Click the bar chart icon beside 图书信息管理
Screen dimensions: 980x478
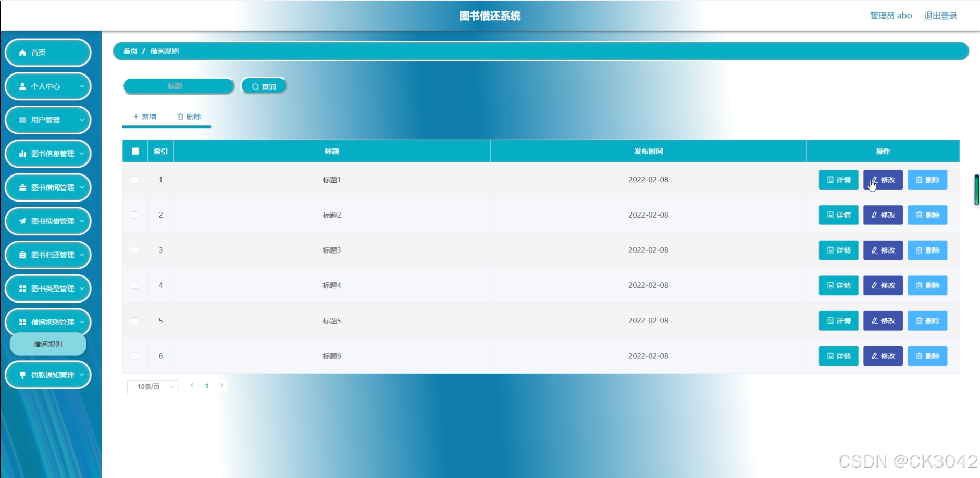(22, 154)
